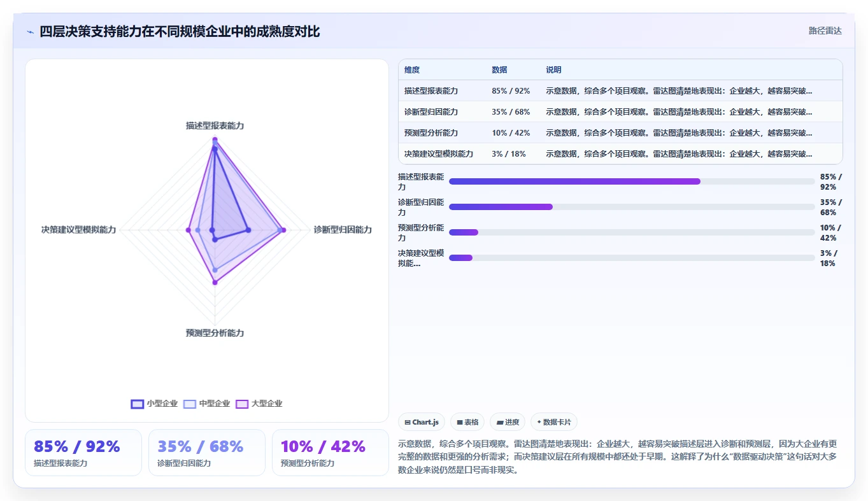The image size is (868, 501).
Task: Click the topmost radar point on 描述型报表能力 axis
Action: [215, 139]
